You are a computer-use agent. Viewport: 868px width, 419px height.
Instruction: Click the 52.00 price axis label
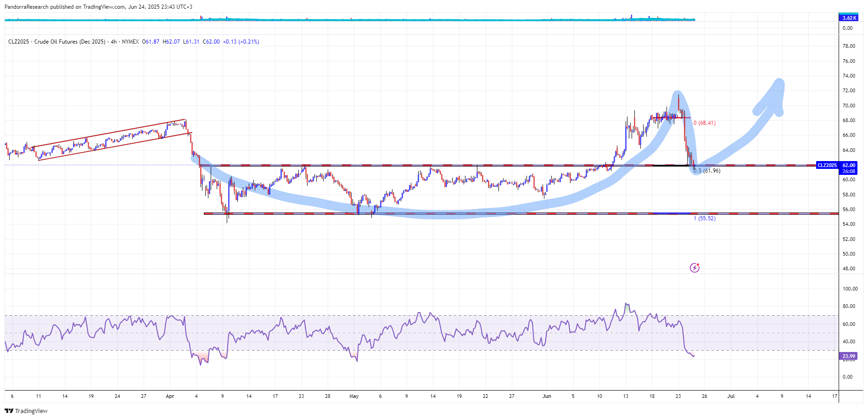849,239
